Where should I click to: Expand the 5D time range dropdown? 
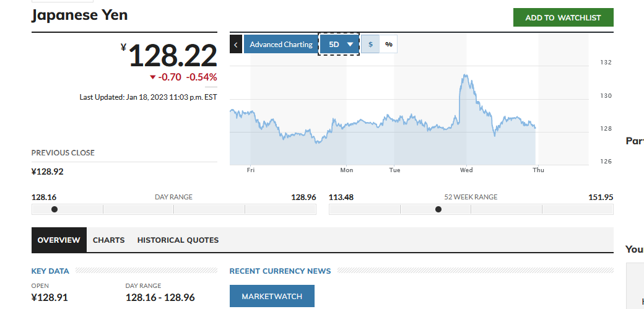339,44
